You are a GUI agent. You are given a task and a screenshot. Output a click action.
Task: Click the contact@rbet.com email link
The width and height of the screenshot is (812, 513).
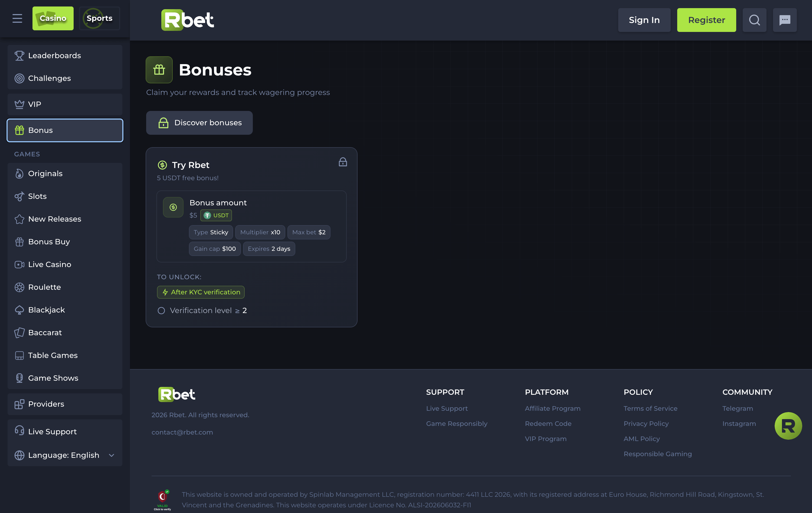click(x=182, y=432)
